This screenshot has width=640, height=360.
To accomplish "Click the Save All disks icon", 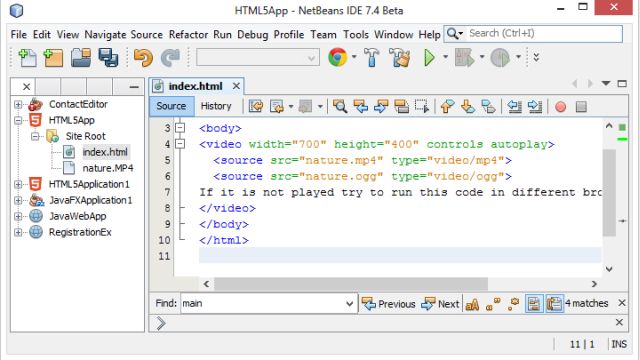I will tap(108, 58).
